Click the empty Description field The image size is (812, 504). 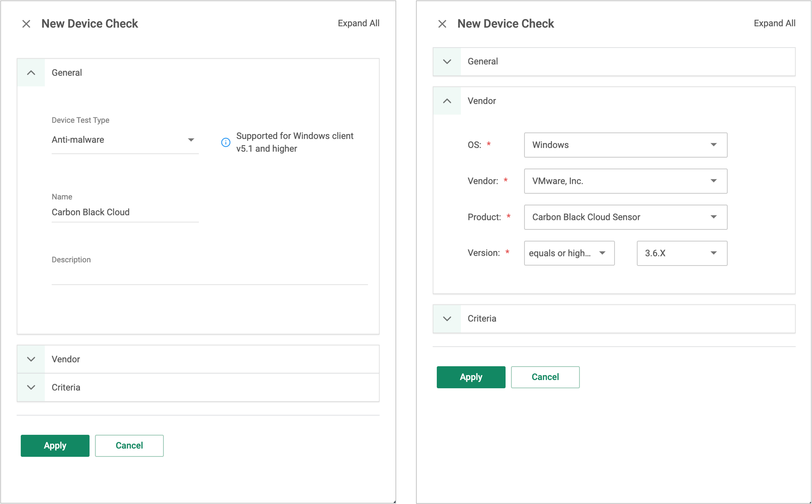[x=210, y=276]
